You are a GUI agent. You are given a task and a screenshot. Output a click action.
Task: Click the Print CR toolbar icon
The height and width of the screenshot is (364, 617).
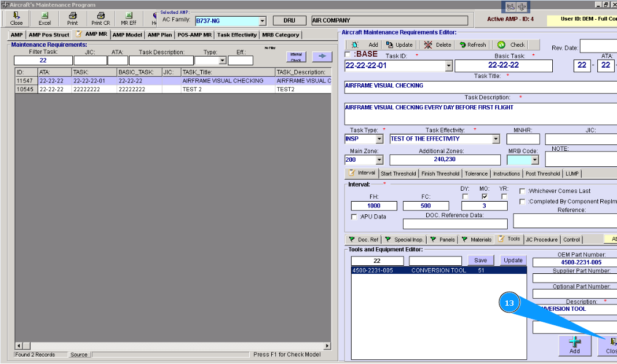tap(100, 18)
